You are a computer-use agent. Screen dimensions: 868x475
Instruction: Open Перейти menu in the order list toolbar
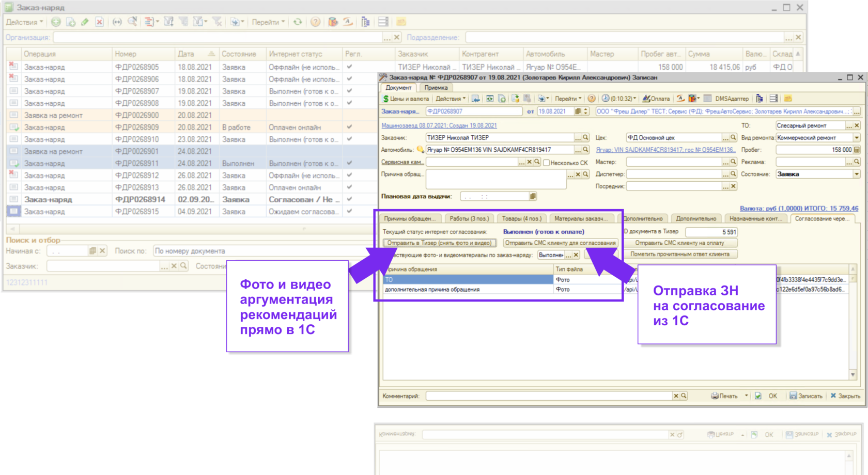268,22
